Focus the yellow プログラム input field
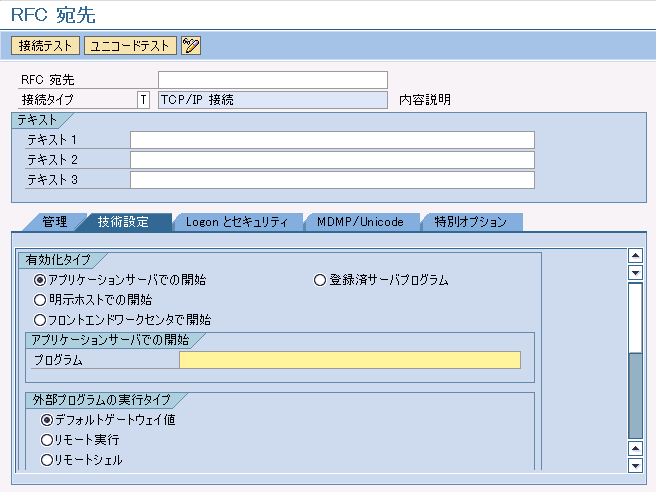Viewport: 656px width, 492px height. coord(349,360)
